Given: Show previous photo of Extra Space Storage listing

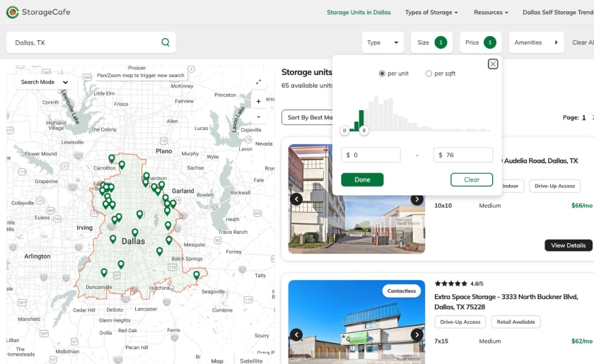Looking at the screenshot, I should coord(296,334).
